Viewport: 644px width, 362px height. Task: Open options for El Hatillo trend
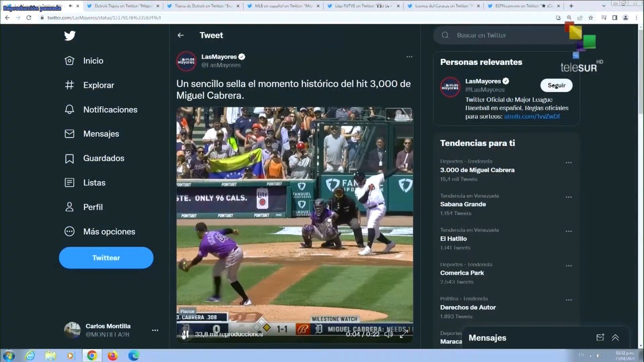pos(569,231)
